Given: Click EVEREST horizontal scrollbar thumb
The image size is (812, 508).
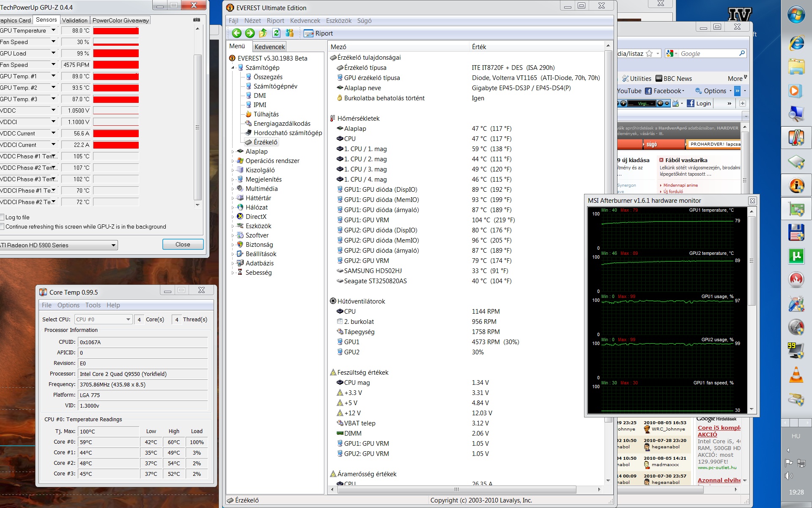Looking at the screenshot, I should tap(456, 489).
